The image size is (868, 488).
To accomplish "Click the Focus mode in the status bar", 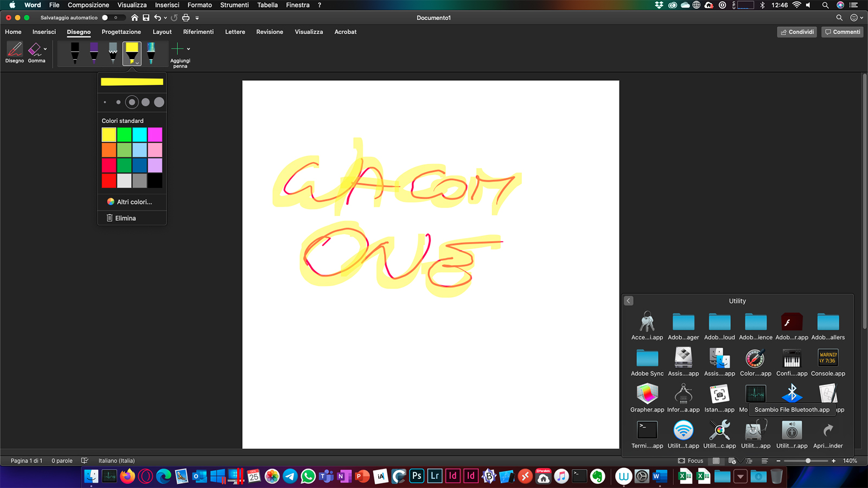I will [691, 461].
